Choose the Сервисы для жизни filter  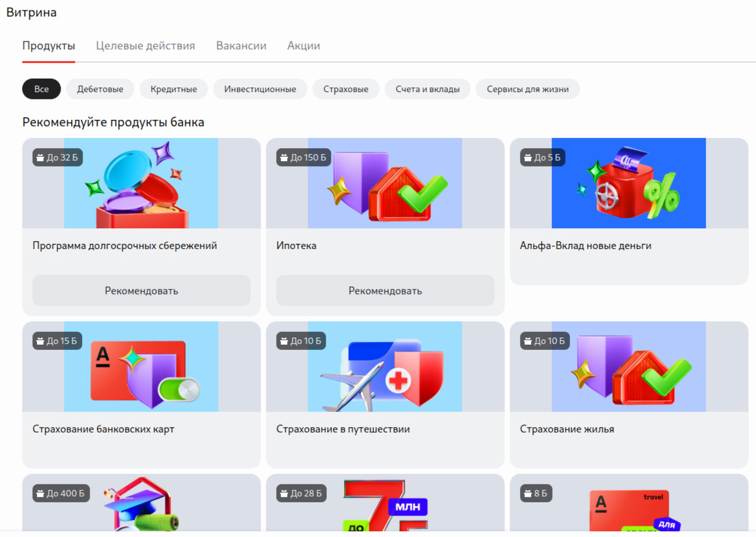coord(528,89)
